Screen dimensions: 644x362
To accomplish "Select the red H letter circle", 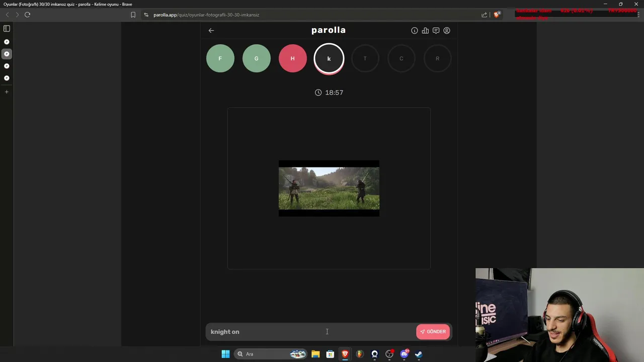I will click(293, 58).
